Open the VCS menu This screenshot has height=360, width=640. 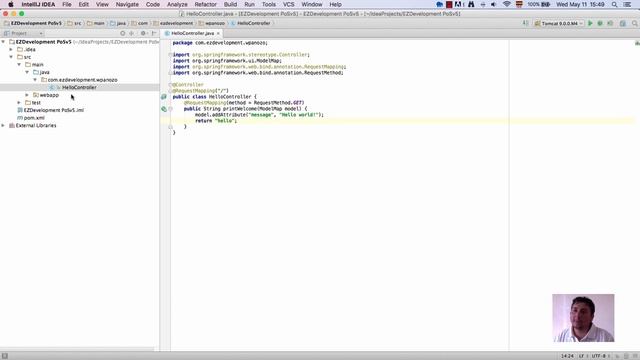click(x=289, y=4)
